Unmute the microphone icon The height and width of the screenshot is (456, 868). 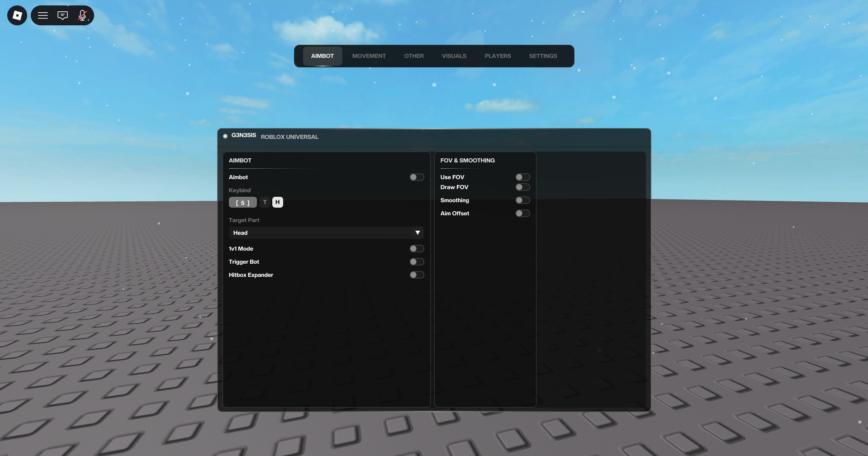(82, 15)
